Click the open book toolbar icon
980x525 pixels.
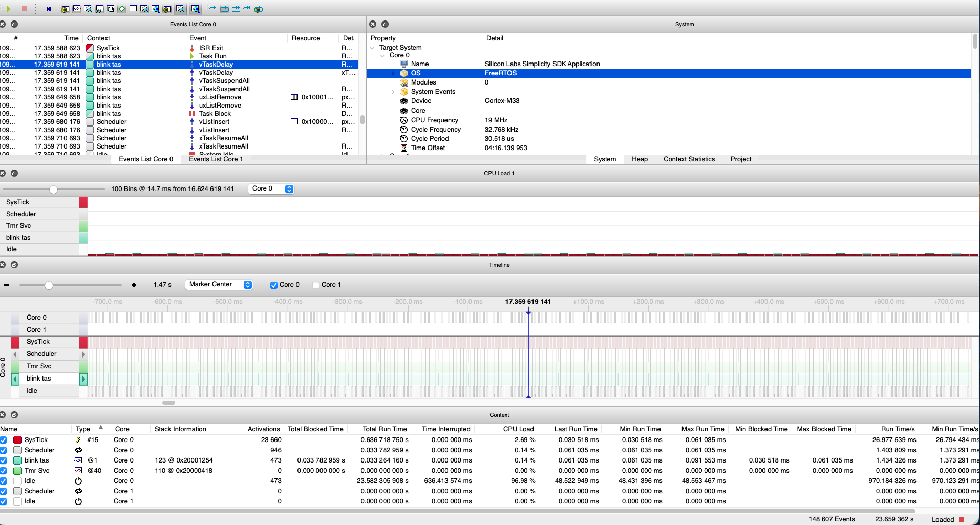[x=111, y=9]
